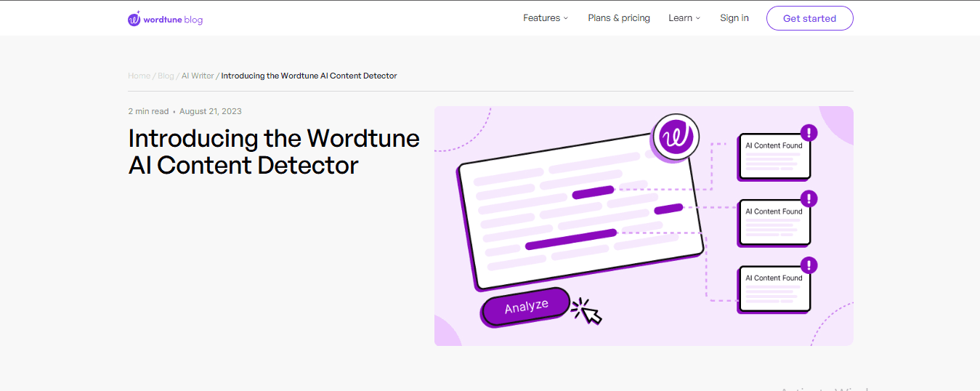The width and height of the screenshot is (980, 391).
Task: Open Plans & pricing page
Action: (x=619, y=18)
